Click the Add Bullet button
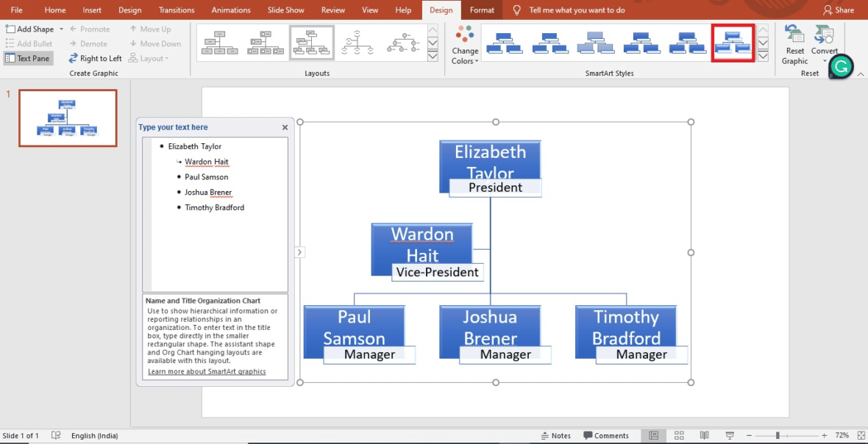 pyautogui.click(x=29, y=43)
